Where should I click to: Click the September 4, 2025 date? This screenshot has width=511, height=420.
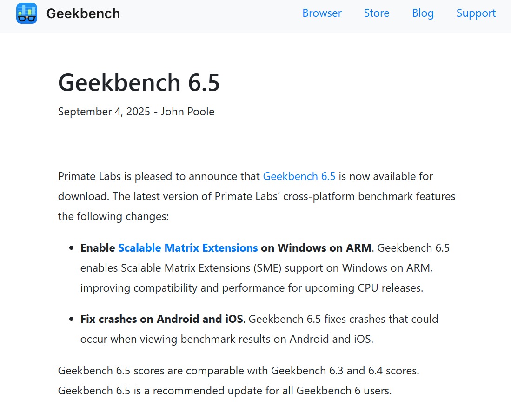tap(104, 112)
